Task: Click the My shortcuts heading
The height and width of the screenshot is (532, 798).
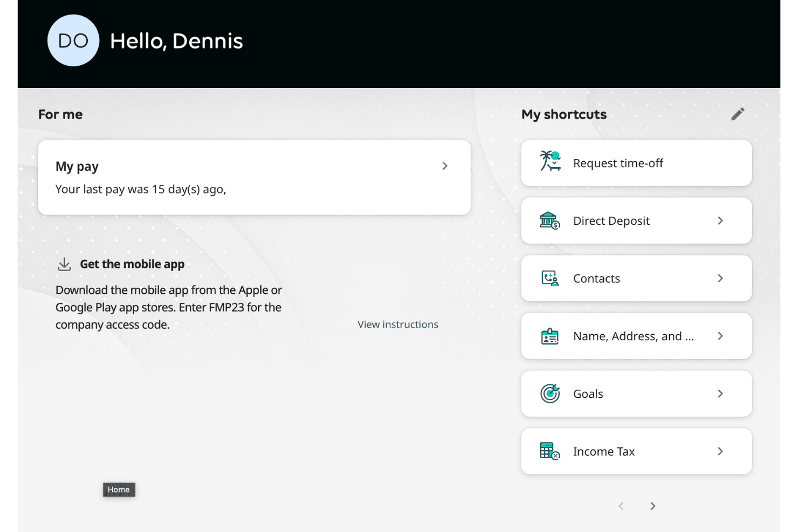Action: (x=564, y=114)
